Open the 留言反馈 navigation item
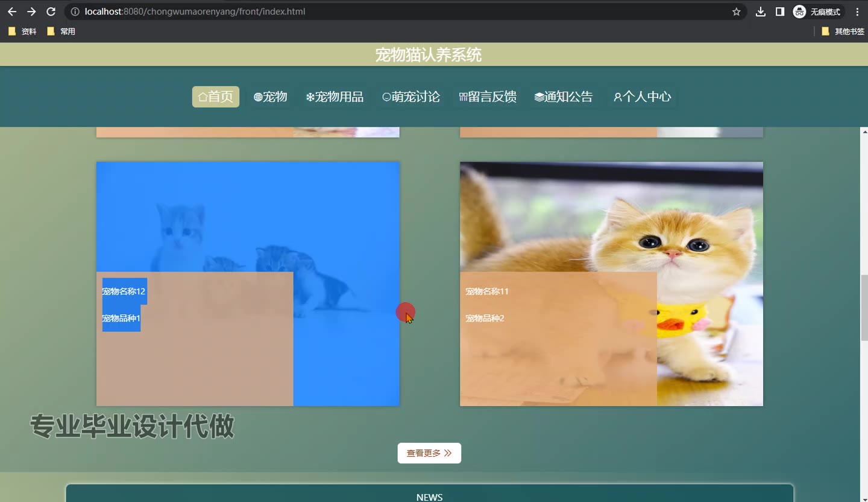The image size is (868, 502). [488, 97]
